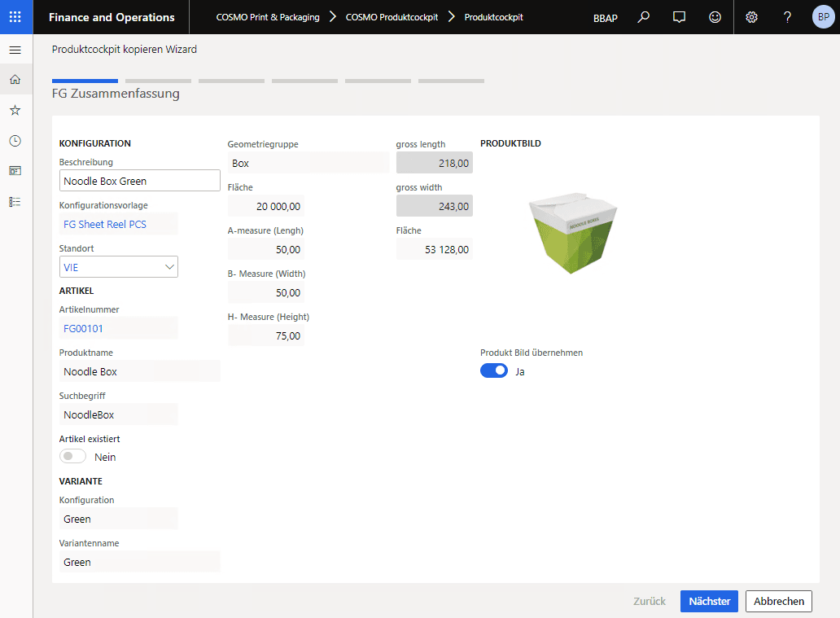Viewport: 840px width, 618px height.
Task: Go to Home in the sidebar
Action: pos(15,80)
